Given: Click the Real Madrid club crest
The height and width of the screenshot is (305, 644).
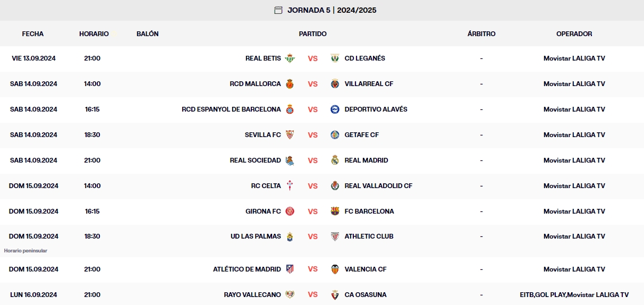Looking at the screenshot, I should (335, 160).
